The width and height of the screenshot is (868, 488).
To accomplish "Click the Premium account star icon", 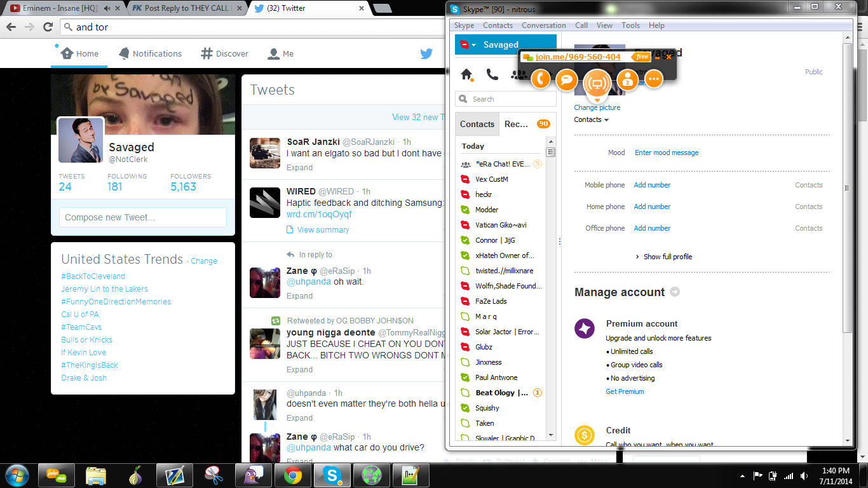I will click(585, 329).
